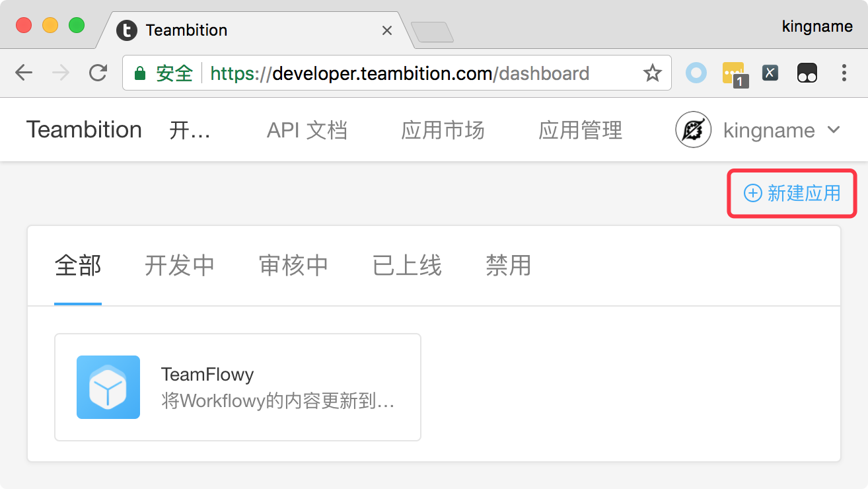Open the black goggles browser extension

click(807, 73)
